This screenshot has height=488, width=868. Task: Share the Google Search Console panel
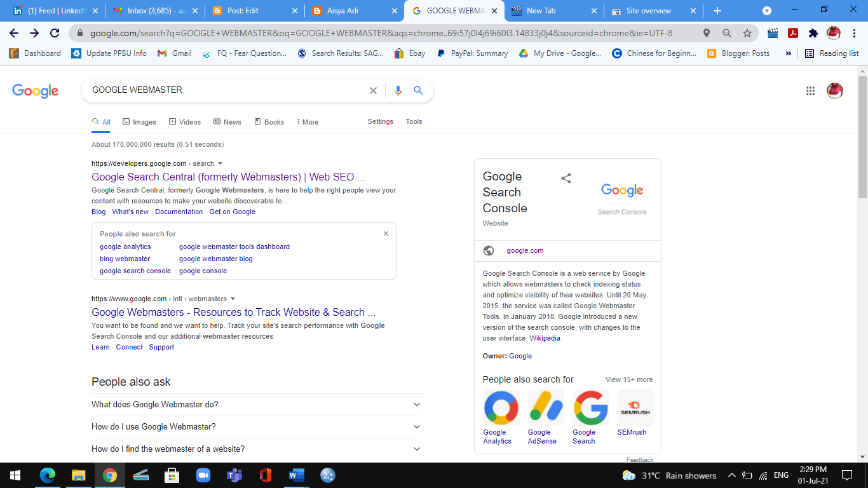[566, 178]
